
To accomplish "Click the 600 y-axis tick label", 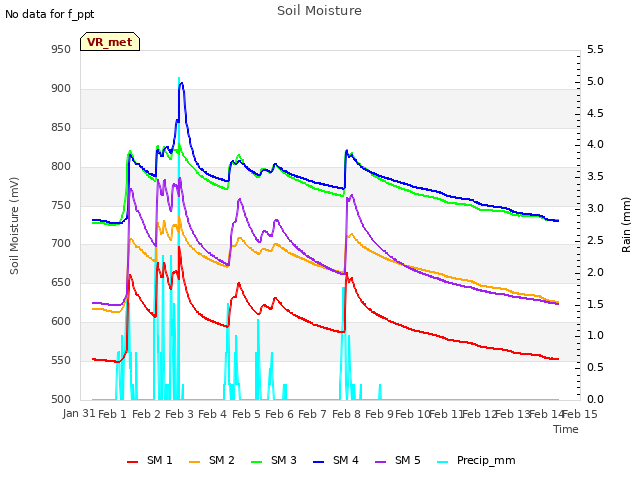I will click(61, 322).
